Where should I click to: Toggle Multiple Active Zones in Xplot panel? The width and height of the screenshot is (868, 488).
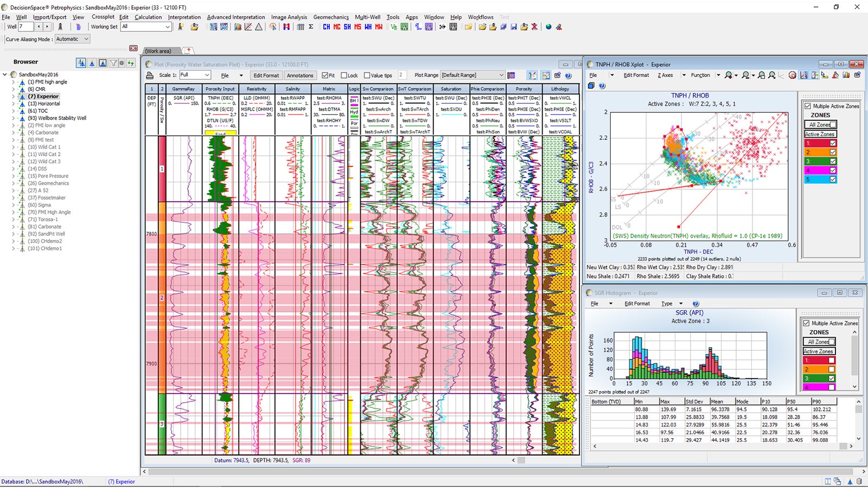[x=807, y=106]
